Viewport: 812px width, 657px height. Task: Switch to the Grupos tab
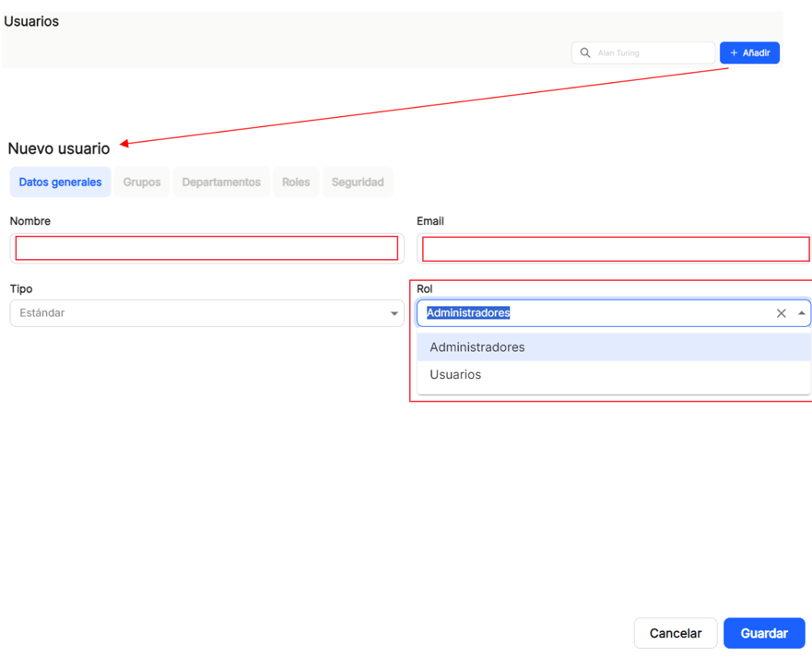click(142, 182)
